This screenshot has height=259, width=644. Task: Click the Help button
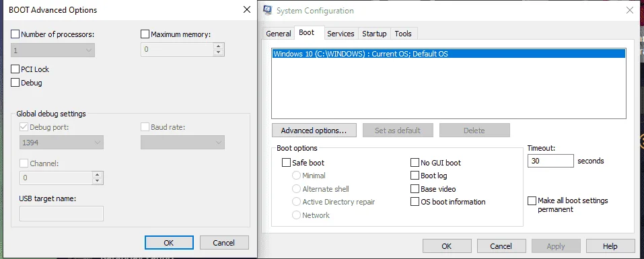point(610,246)
